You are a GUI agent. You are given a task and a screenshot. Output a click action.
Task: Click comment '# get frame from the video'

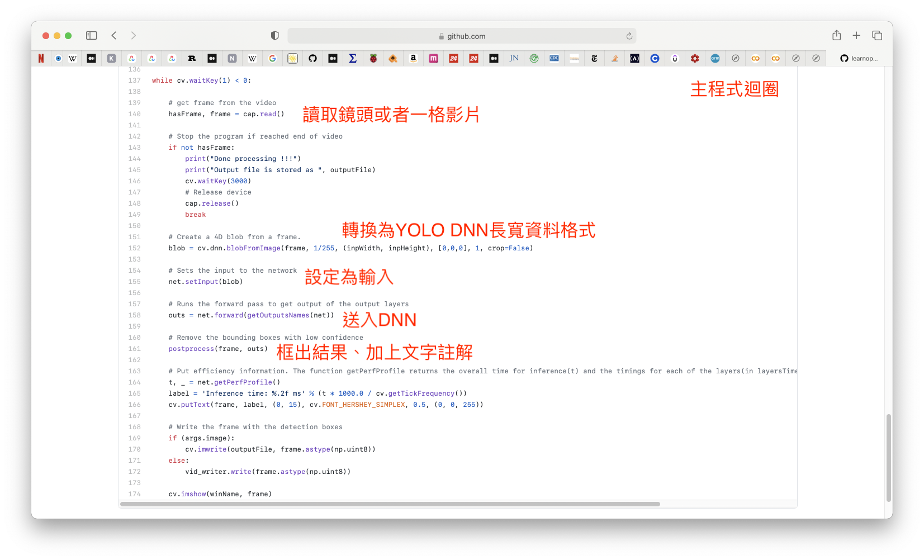pyautogui.click(x=222, y=103)
